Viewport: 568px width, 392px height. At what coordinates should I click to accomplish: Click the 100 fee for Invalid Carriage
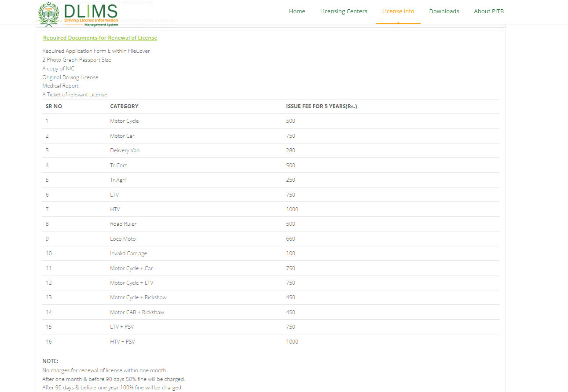(x=290, y=253)
